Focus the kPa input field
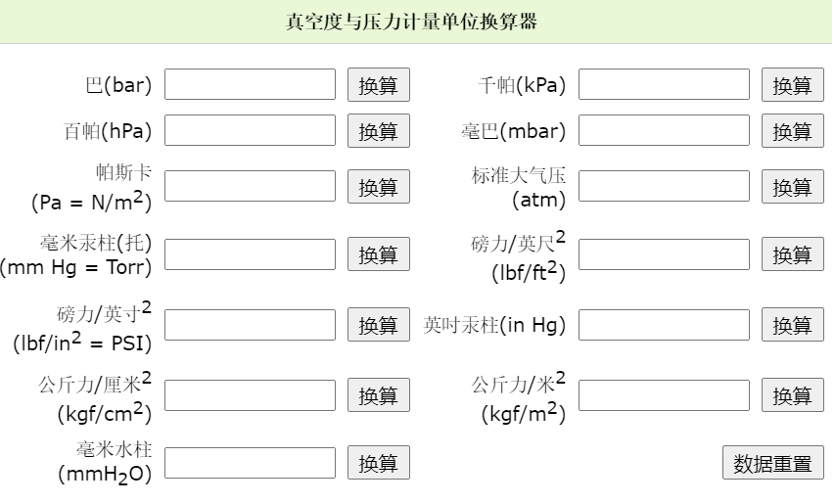The width and height of the screenshot is (835, 504). coord(664,84)
